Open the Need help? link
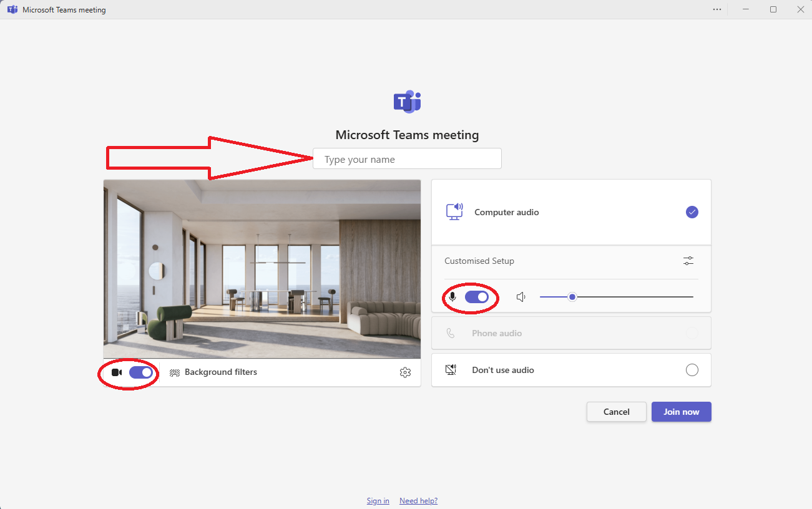 coord(418,501)
